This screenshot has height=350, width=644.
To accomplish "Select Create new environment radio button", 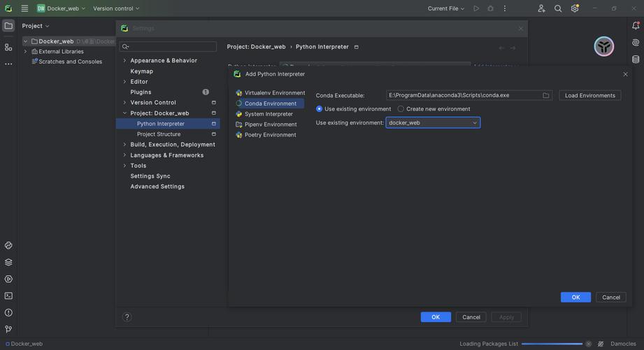I will (x=401, y=109).
